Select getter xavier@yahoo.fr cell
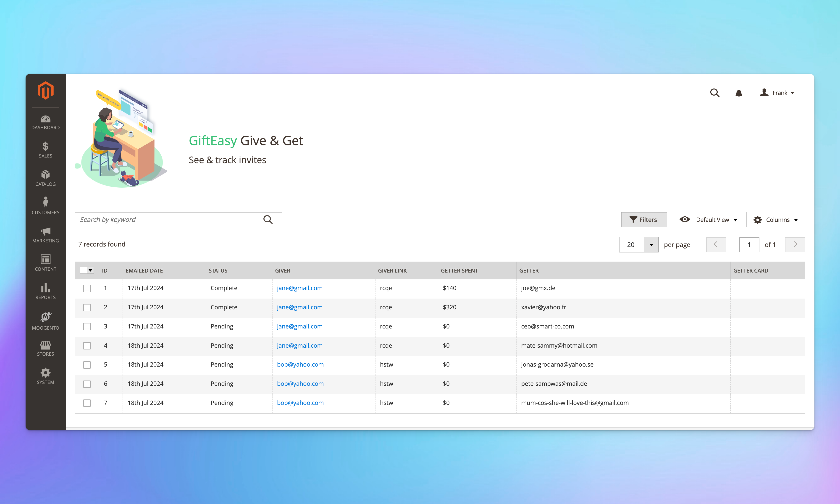The height and width of the screenshot is (504, 840). pos(623,307)
